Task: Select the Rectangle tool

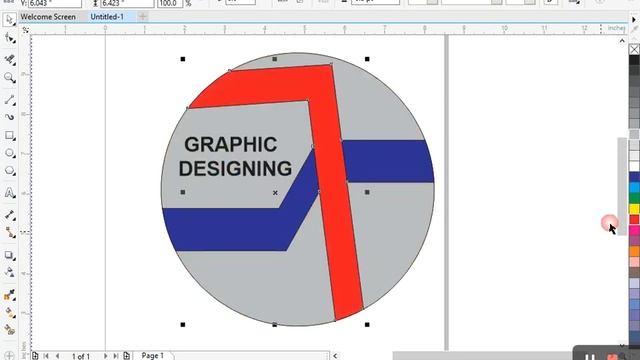Action: tap(9, 135)
